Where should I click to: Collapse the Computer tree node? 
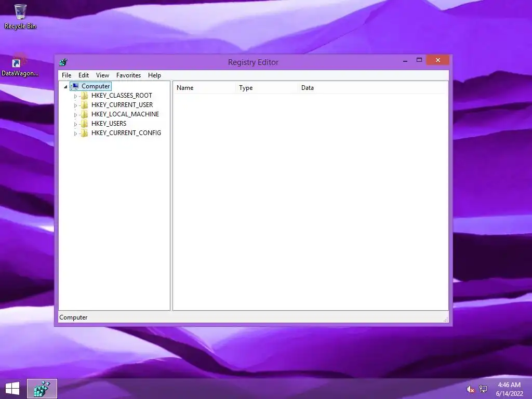(65, 87)
